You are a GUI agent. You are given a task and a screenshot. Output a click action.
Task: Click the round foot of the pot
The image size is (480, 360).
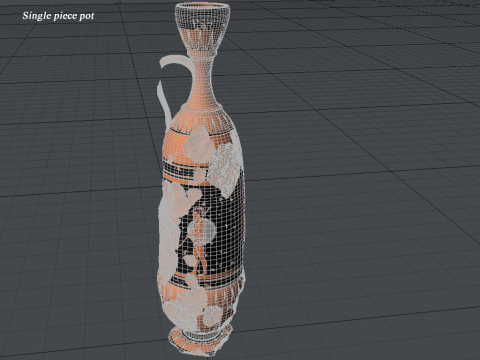point(200,341)
